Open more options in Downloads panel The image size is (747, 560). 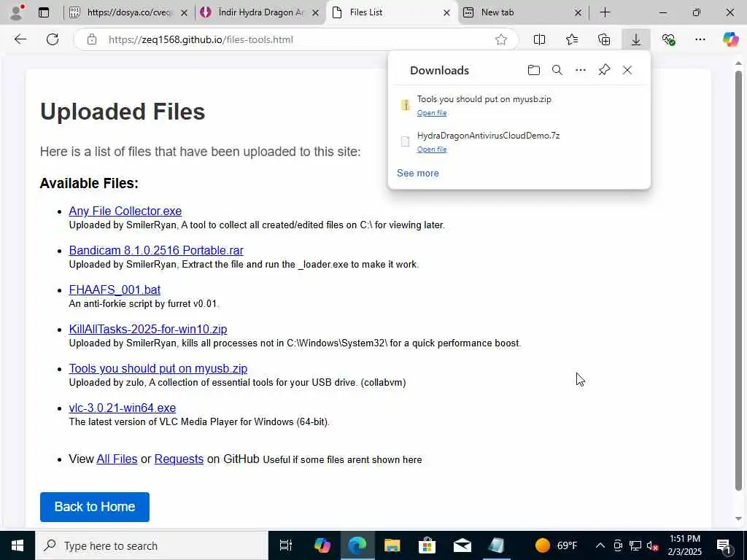tap(580, 71)
